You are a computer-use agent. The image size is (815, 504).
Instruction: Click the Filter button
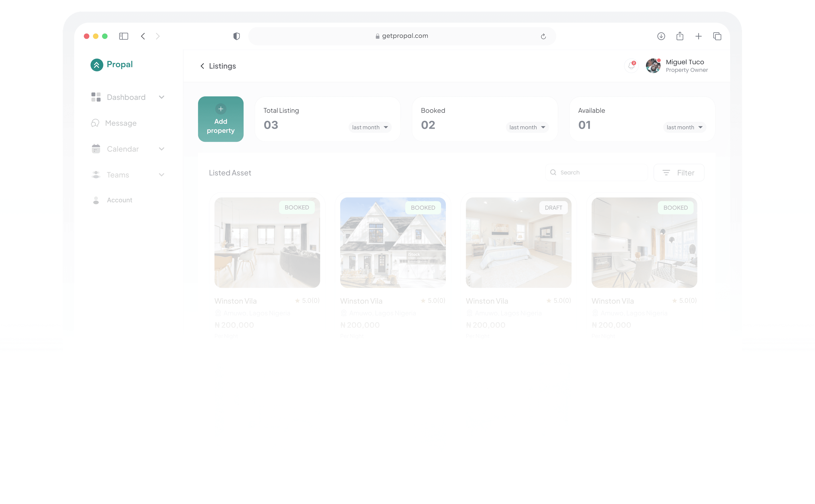[679, 173]
